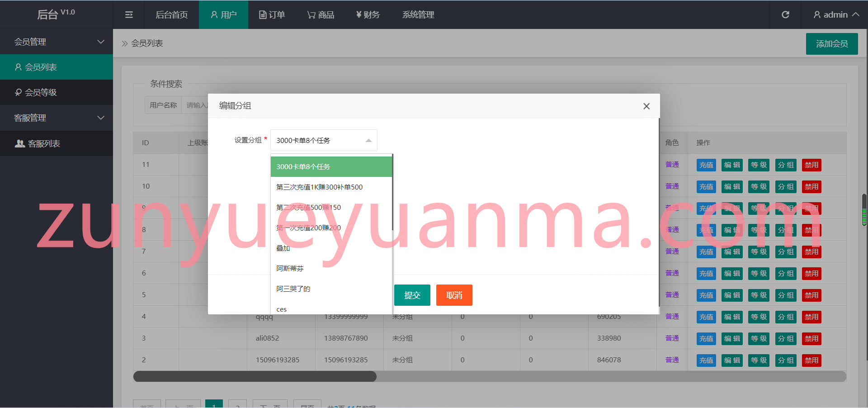
Task: Click 普通 role link in row 2
Action: (672, 360)
